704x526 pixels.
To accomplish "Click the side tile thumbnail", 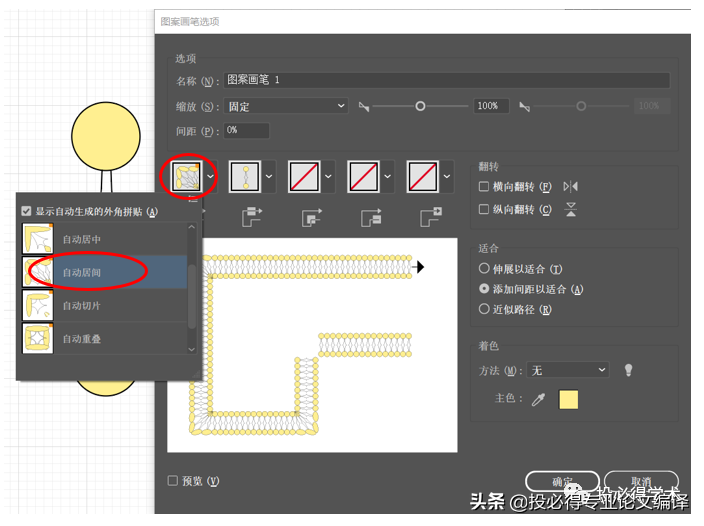I will (245, 177).
